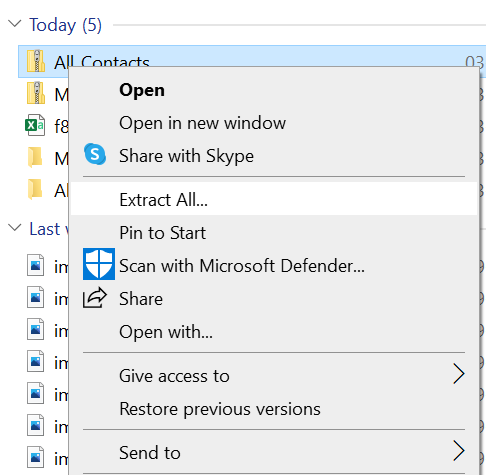Click the Microsoft Defender shield icon
This screenshot has width=486, height=475.
click(99, 264)
